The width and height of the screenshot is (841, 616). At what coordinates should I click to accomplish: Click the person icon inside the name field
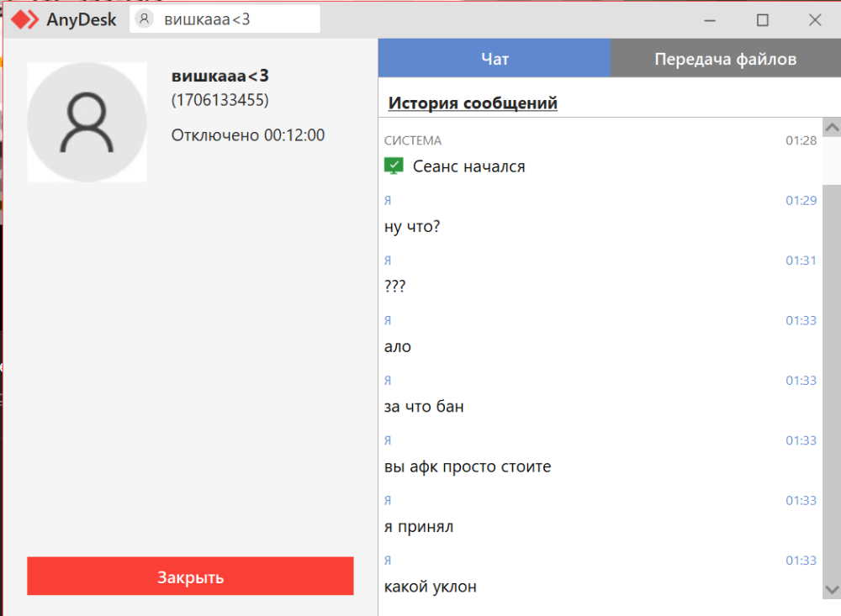[x=141, y=18]
